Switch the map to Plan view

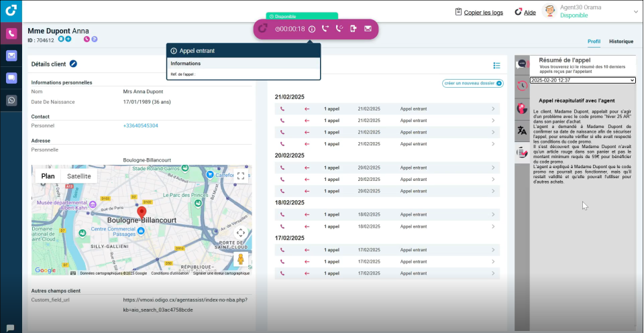point(48,176)
